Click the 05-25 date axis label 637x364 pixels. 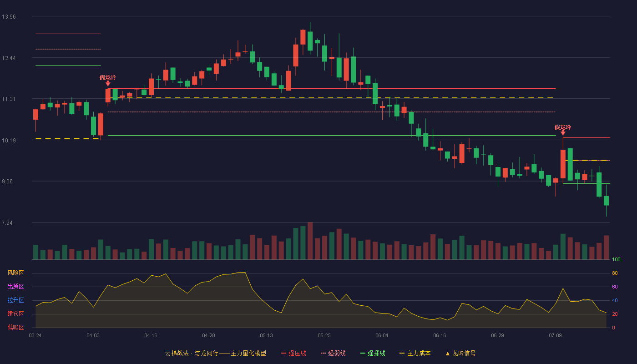(324, 335)
